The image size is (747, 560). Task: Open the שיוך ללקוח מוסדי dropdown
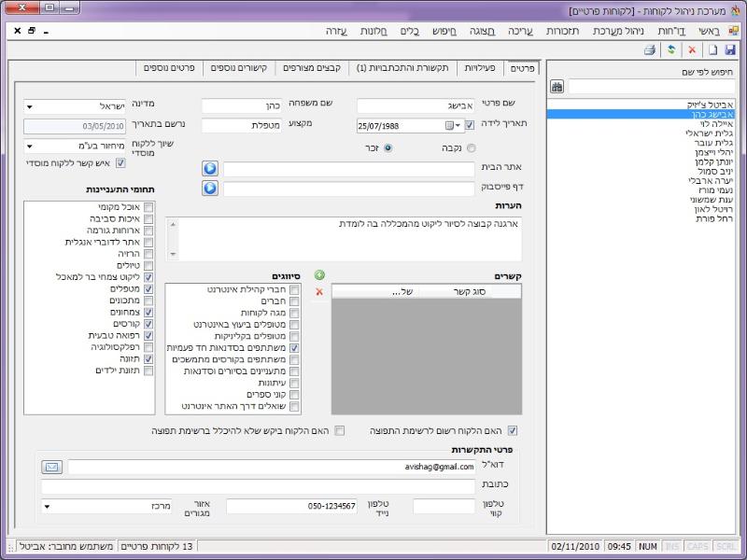pos(30,147)
